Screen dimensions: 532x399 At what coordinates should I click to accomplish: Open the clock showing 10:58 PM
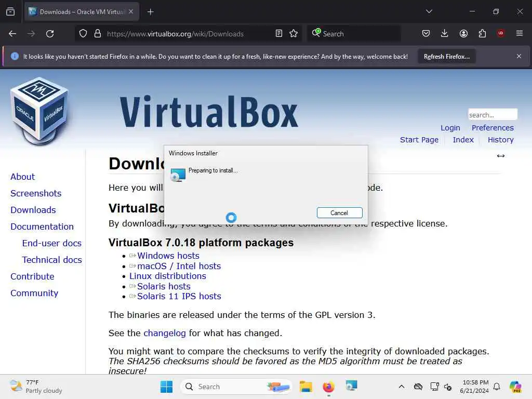pos(475,387)
